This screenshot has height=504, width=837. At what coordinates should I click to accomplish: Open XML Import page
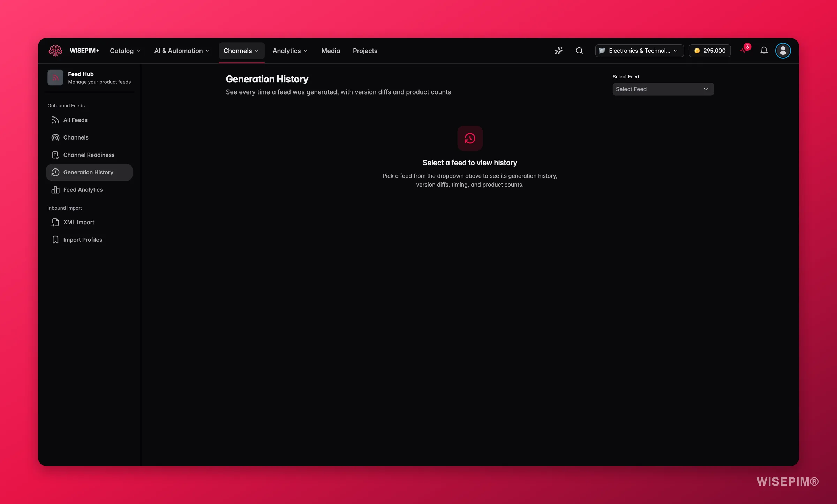click(x=89, y=222)
